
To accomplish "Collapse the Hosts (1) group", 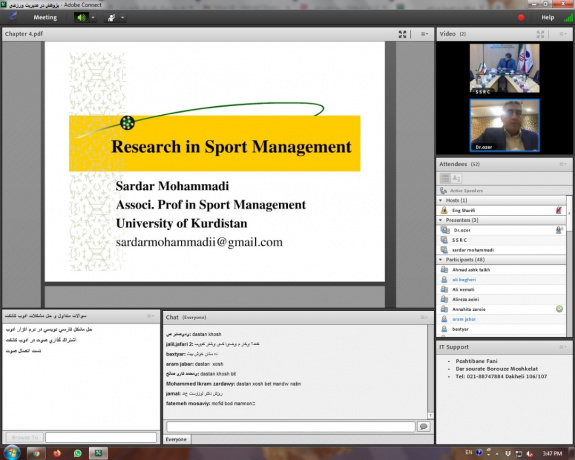I will [440, 200].
